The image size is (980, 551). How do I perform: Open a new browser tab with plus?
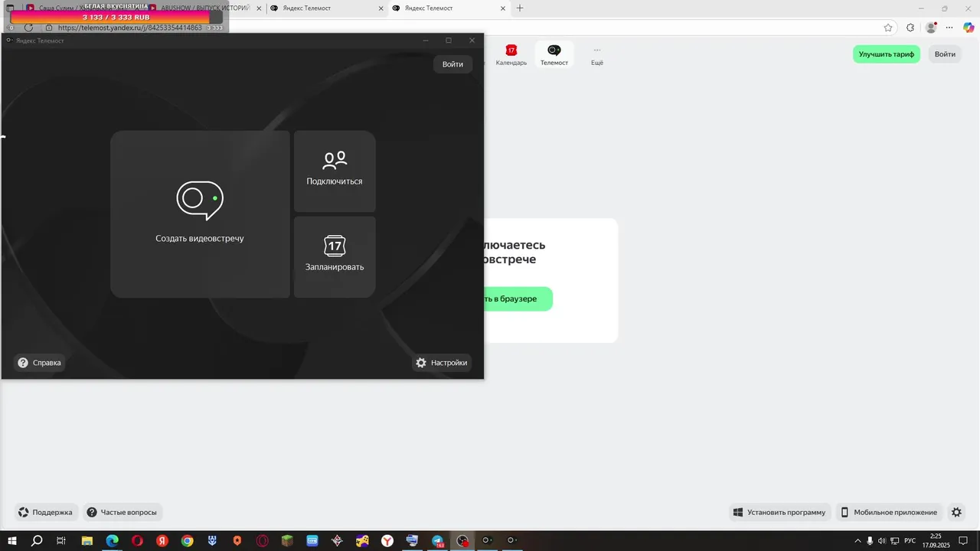(x=520, y=8)
